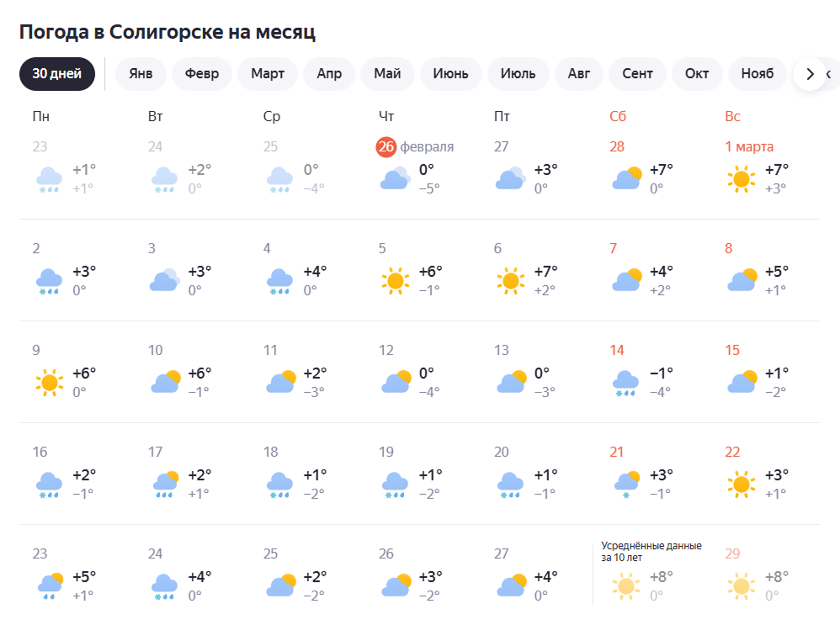Open the forecast for March 12
This screenshot has height=625, width=840.
point(412,372)
